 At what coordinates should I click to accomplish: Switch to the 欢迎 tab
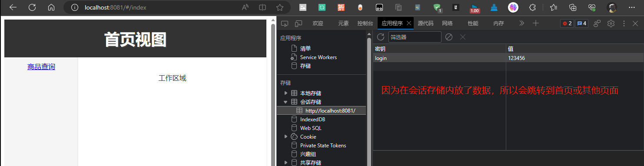pos(318,23)
